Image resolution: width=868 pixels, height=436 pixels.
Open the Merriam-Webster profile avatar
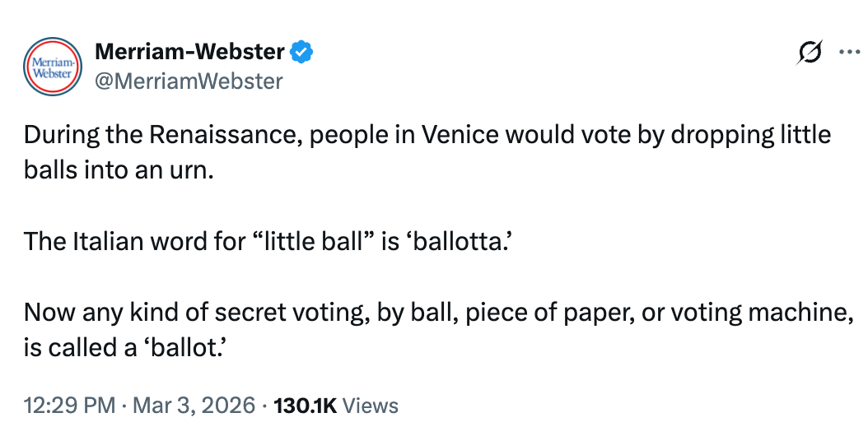(54, 65)
